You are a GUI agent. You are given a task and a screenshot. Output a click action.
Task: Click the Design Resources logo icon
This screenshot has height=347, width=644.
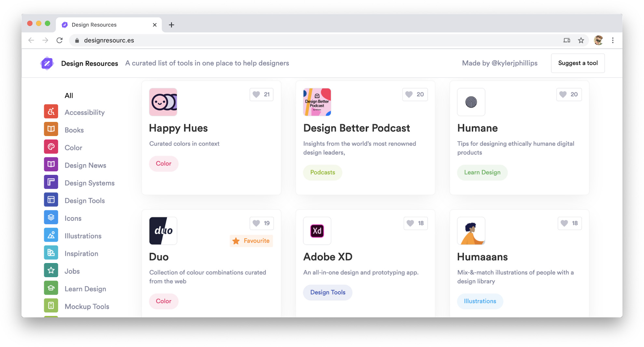tap(47, 63)
